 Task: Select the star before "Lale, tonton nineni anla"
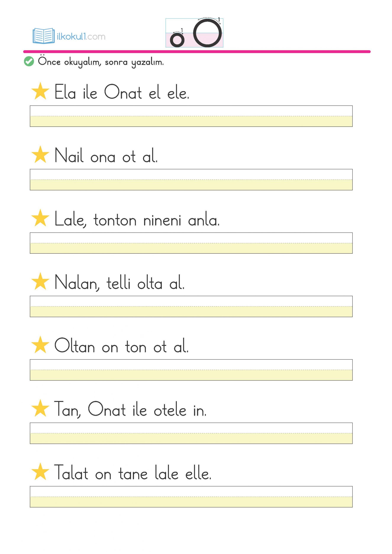tap(40, 218)
